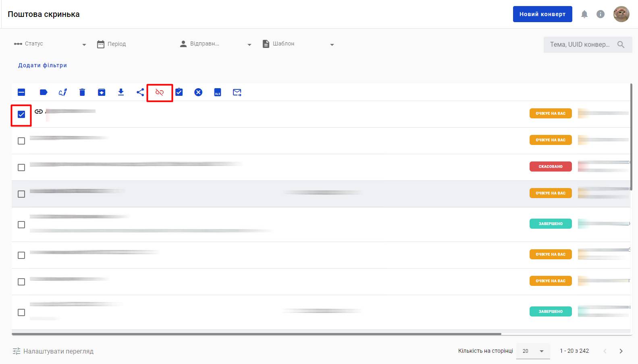The width and height of the screenshot is (638, 364).
Task: Click the Додати фільтри link
Action: tap(42, 65)
